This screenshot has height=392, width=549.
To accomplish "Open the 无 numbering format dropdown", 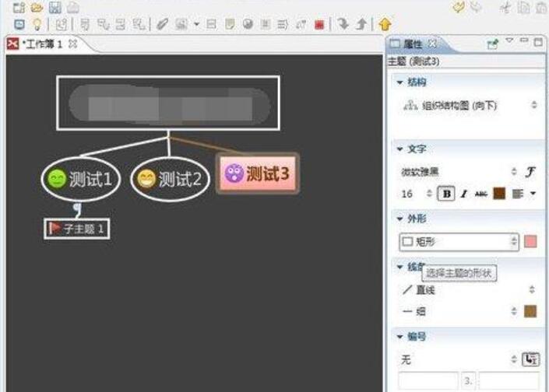I will (x=459, y=359).
